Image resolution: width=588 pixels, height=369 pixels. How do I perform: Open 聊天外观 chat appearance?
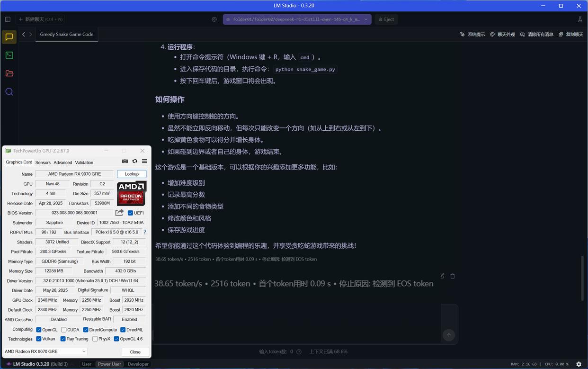tap(502, 35)
